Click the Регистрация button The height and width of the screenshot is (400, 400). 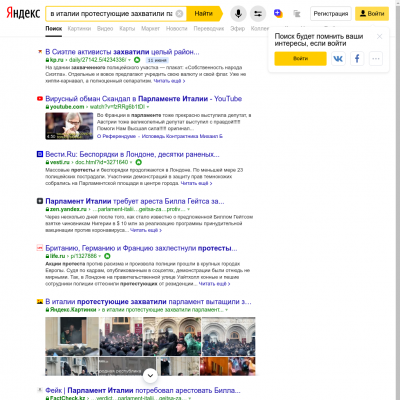coord(331,14)
